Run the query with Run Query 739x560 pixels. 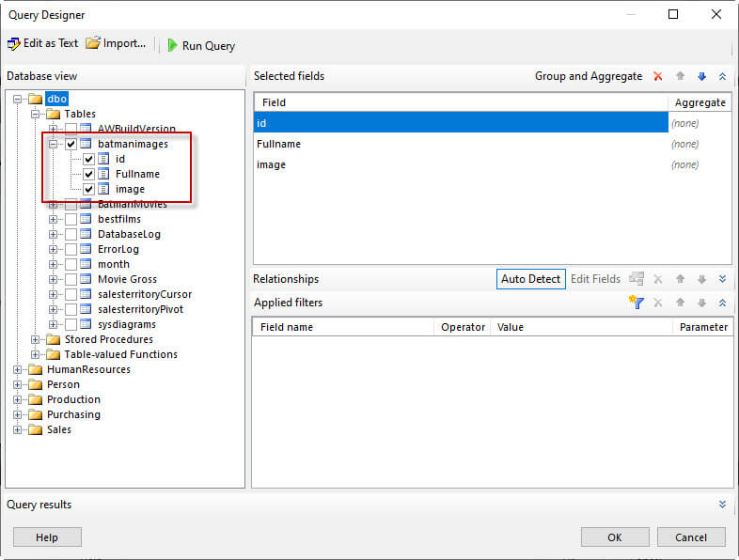pos(201,46)
